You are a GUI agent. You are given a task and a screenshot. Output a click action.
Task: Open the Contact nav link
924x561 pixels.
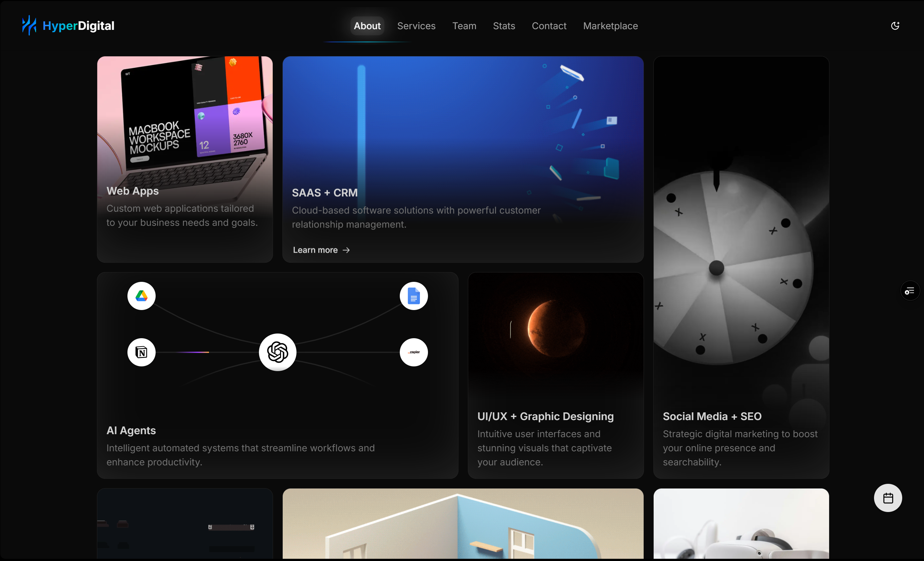(x=549, y=26)
